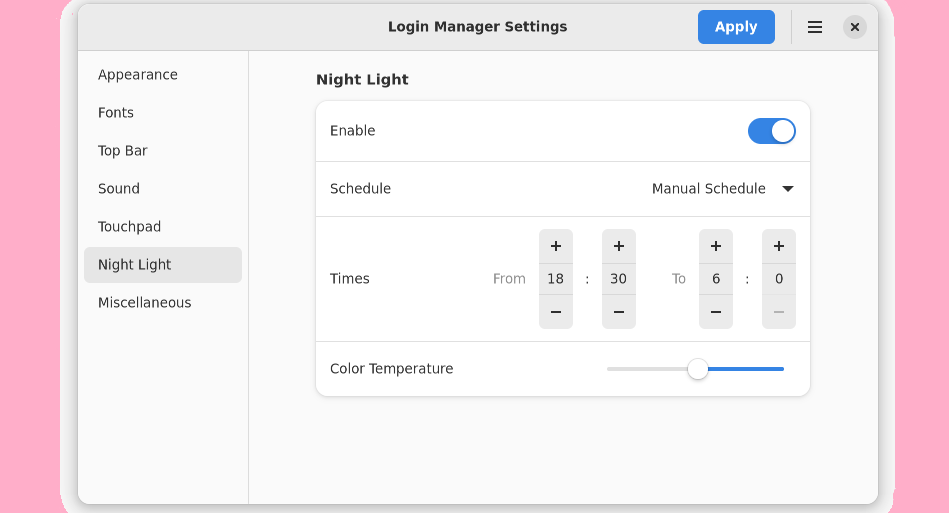949x513 pixels.
Task: Open Touchpad settings
Action: (130, 227)
